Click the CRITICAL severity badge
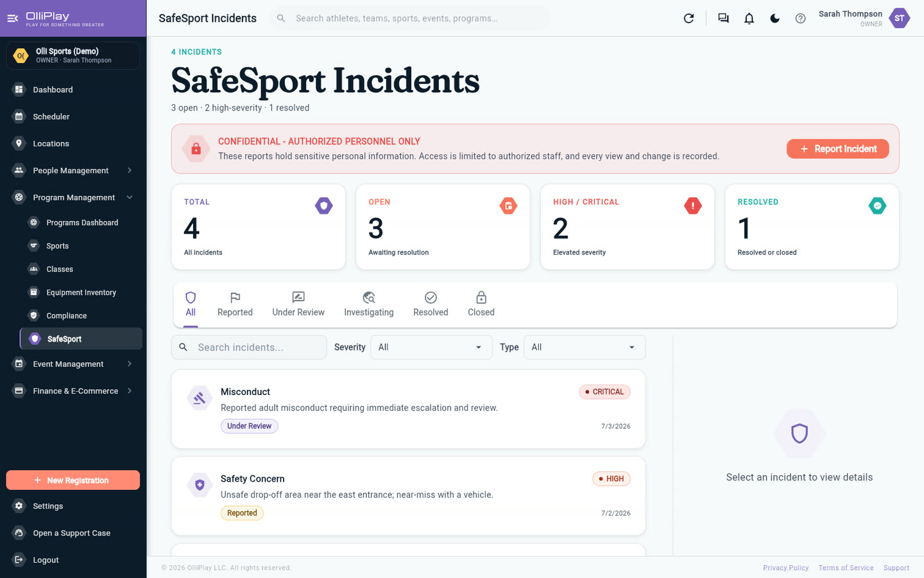 click(604, 392)
